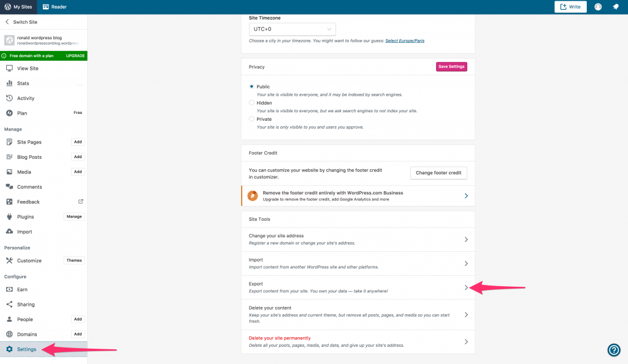Screen dimensions: 628x364
Task: Click the Save Settings button
Action: tap(451, 67)
